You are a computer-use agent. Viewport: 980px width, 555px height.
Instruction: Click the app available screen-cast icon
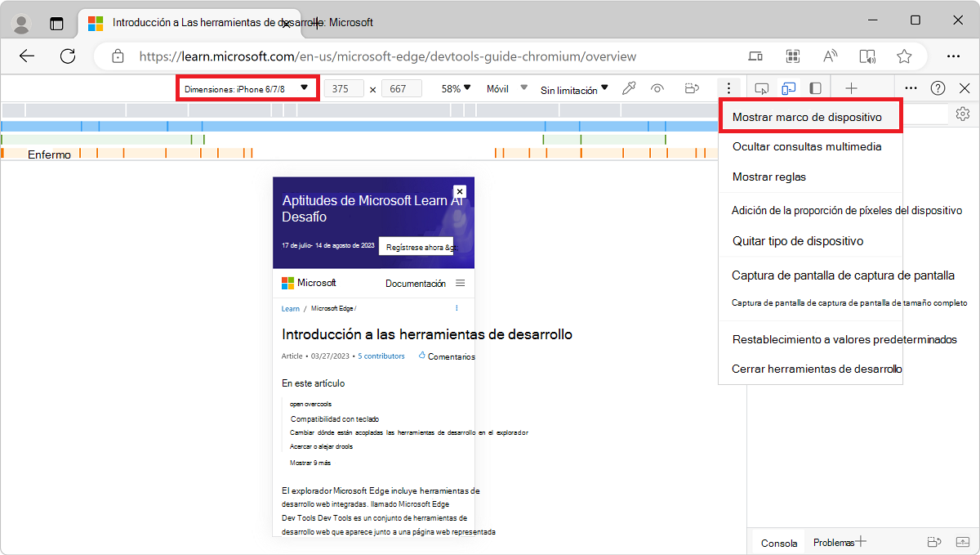[x=755, y=56]
